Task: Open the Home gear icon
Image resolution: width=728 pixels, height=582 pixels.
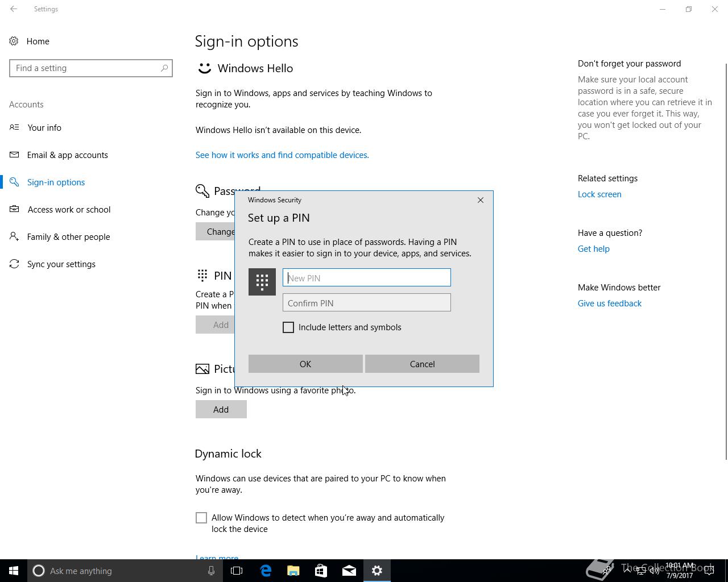Action: tap(14, 41)
